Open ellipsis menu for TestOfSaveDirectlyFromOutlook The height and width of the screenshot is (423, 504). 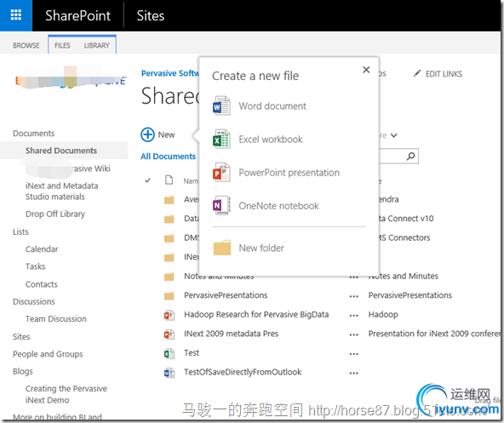click(x=354, y=374)
